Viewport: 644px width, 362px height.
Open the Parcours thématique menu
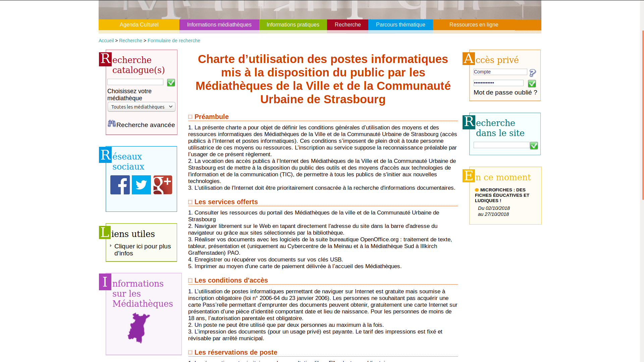click(400, 25)
